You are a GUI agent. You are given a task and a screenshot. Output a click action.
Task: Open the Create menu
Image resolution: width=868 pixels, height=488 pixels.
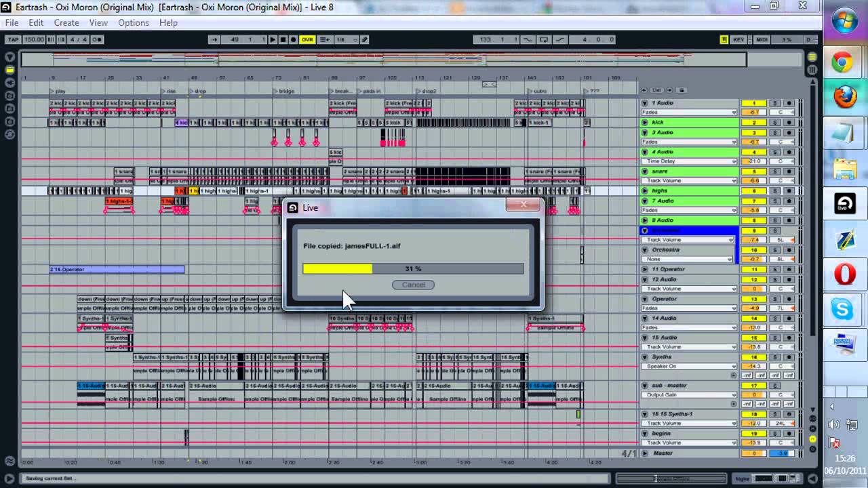(66, 22)
